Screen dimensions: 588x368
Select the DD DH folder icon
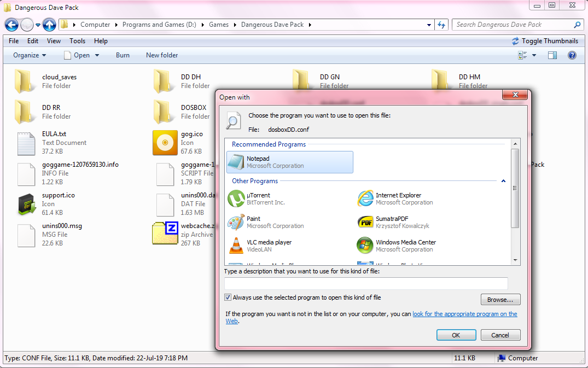click(164, 81)
